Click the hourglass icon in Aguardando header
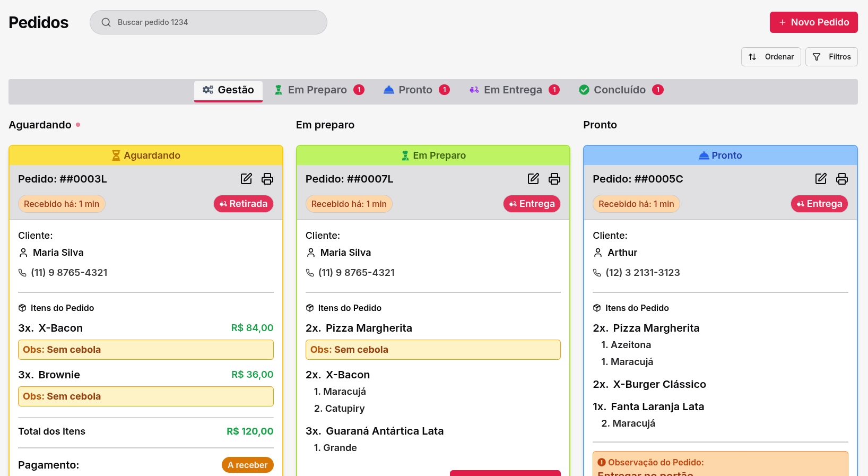 click(116, 155)
